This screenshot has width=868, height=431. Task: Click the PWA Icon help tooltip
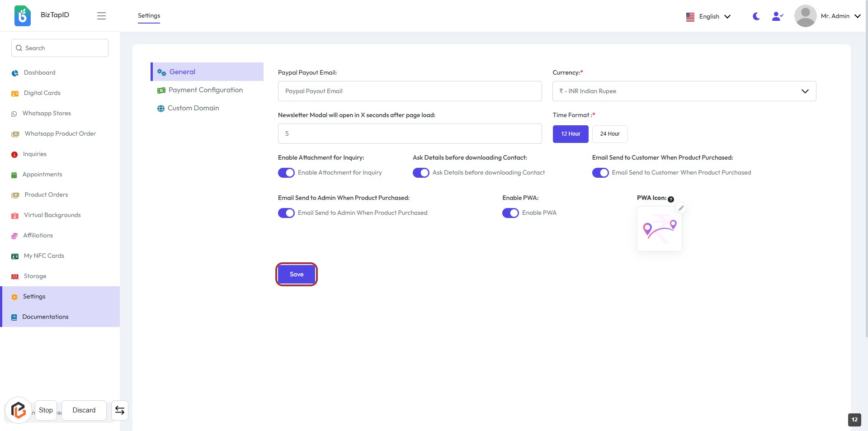point(671,199)
